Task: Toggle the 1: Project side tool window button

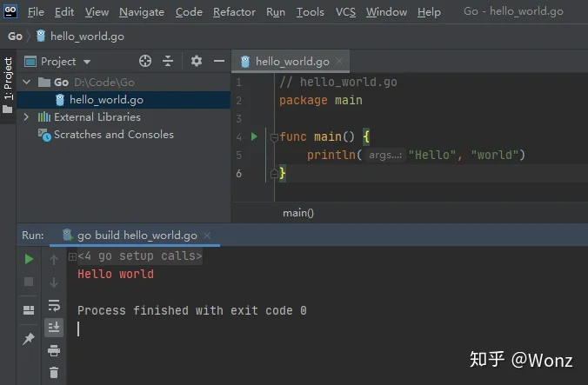Action: [8, 85]
